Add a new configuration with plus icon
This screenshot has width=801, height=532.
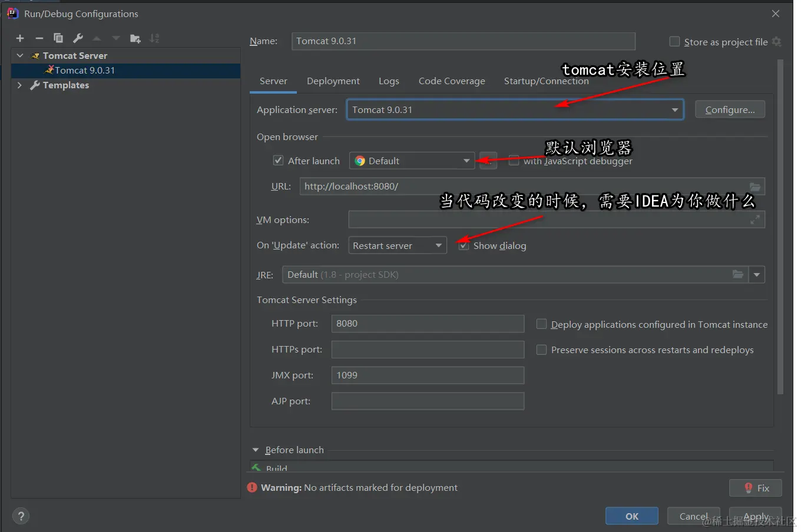click(20, 38)
